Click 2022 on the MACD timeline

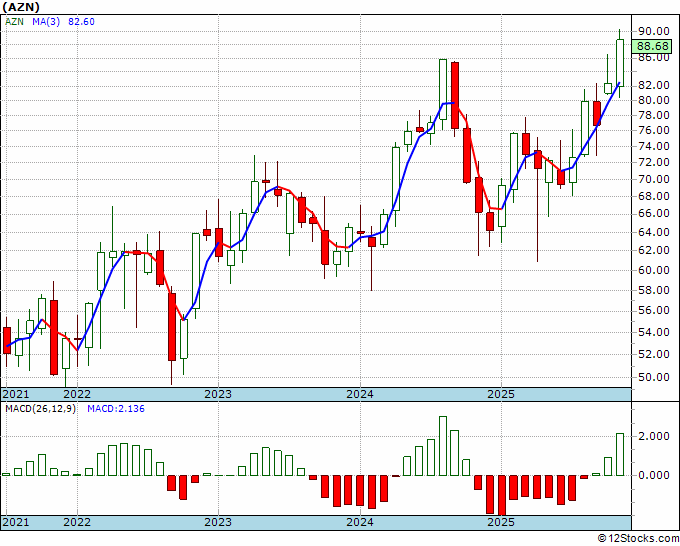(77, 522)
